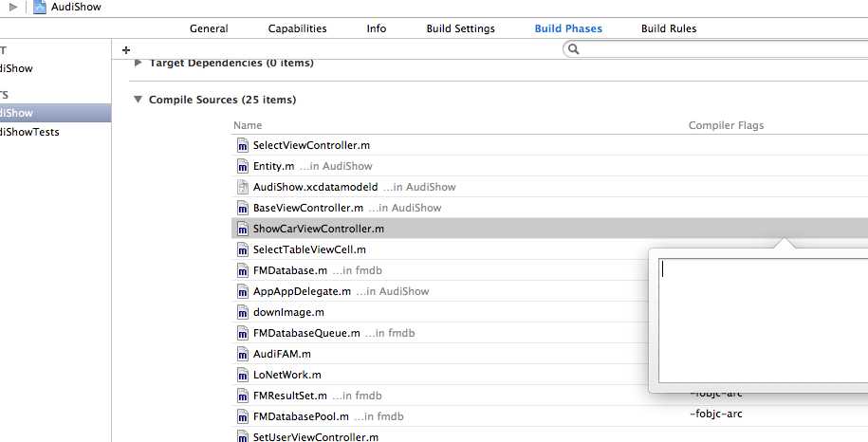
Task: Click the SetUserViewController.m file icon
Action: click(x=243, y=436)
